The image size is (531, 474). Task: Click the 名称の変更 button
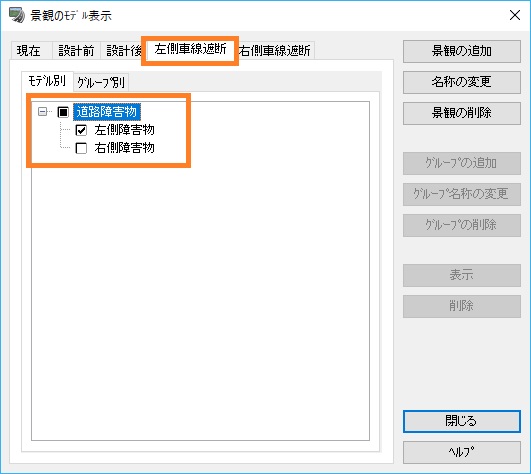click(462, 82)
